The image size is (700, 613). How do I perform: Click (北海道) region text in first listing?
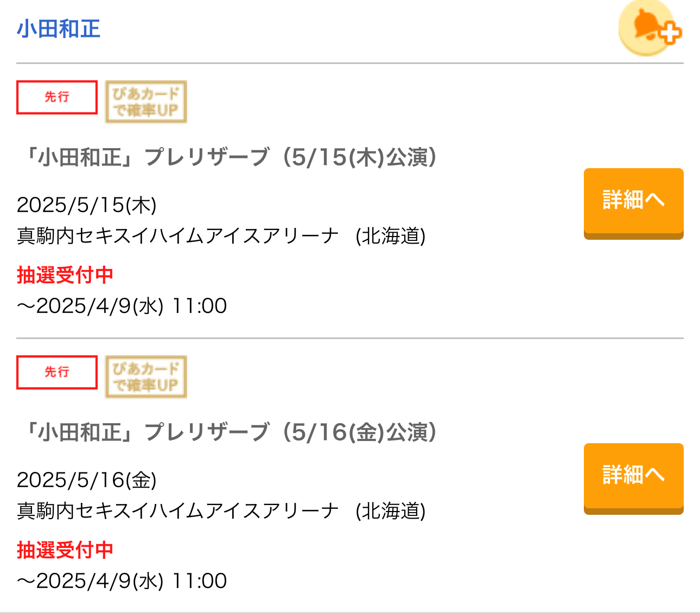click(x=391, y=236)
